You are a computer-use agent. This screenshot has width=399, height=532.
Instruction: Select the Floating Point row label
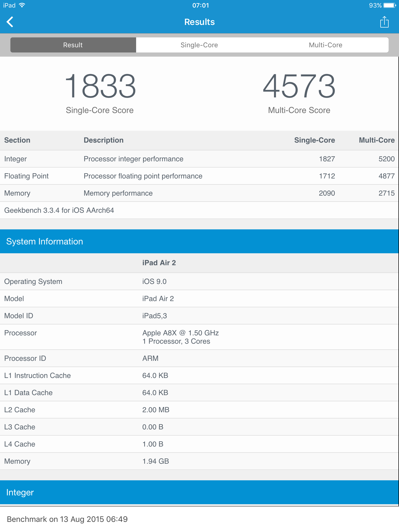point(26,176)
